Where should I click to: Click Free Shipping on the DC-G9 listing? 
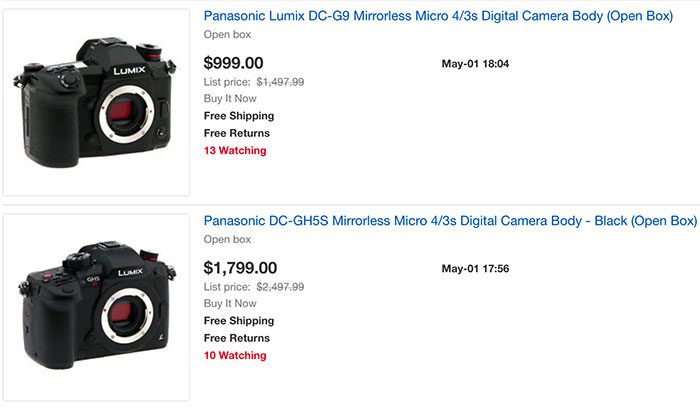(x=239, y=116)
